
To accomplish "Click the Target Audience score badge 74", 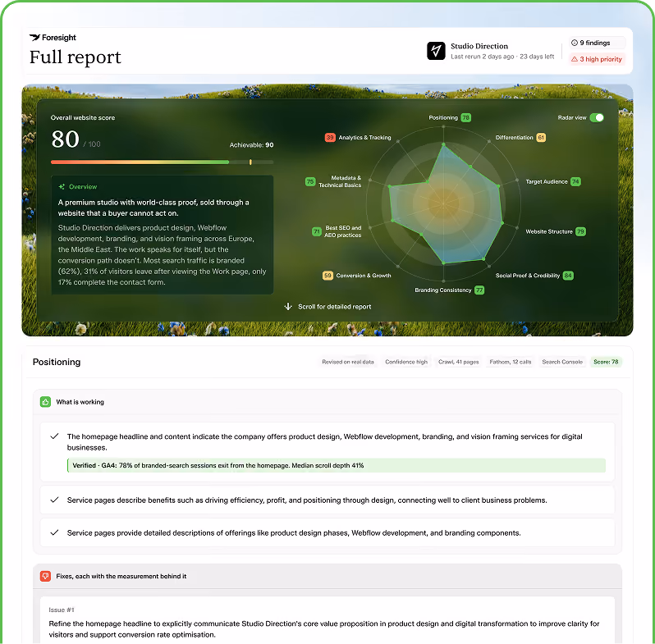I will tap(575, 181).
